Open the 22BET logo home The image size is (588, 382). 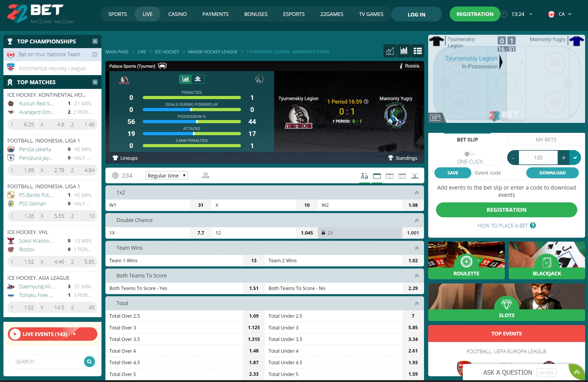(41, 14)
